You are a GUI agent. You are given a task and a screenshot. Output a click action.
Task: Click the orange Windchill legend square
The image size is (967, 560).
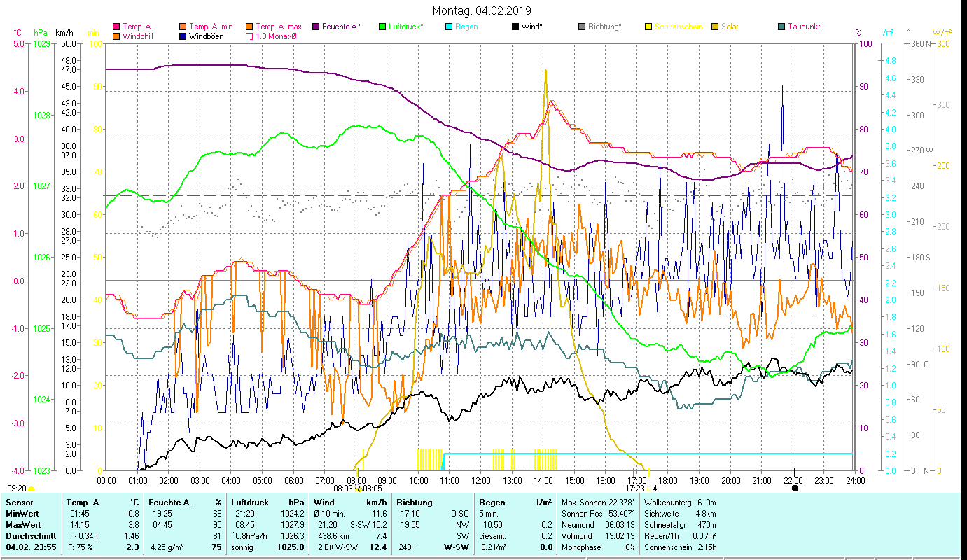pyautogui.click(x=116, y=36)
